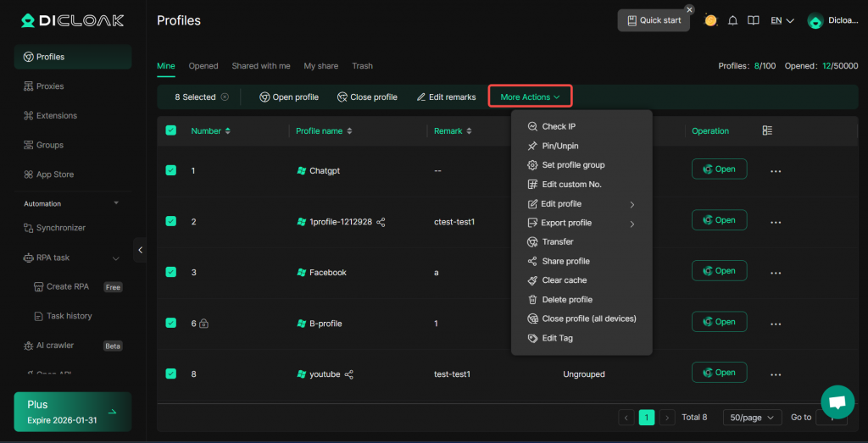
Task: Uncheck the Chatgpt profile checkbox
Action: pyautogui.click(x=171, y=170)
